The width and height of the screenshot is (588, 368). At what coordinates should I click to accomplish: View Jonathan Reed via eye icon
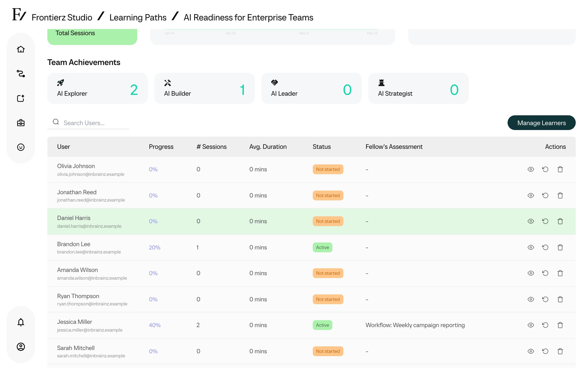click(531, 195)
